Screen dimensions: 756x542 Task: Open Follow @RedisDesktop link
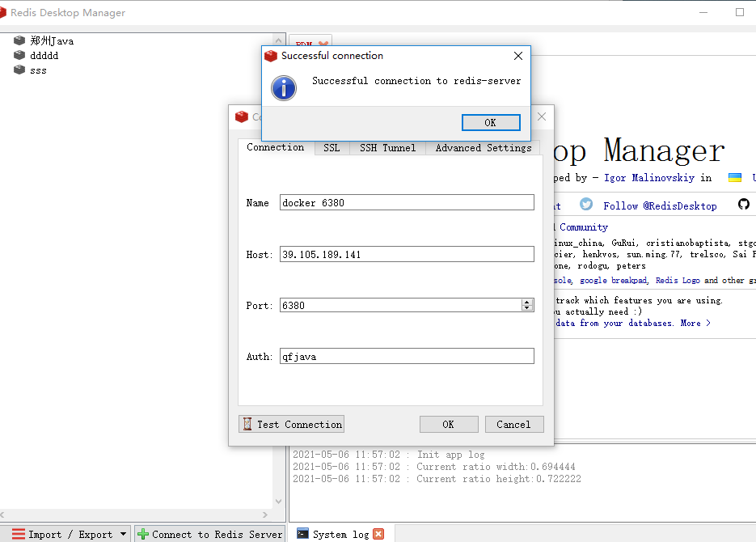pos(660,206)
